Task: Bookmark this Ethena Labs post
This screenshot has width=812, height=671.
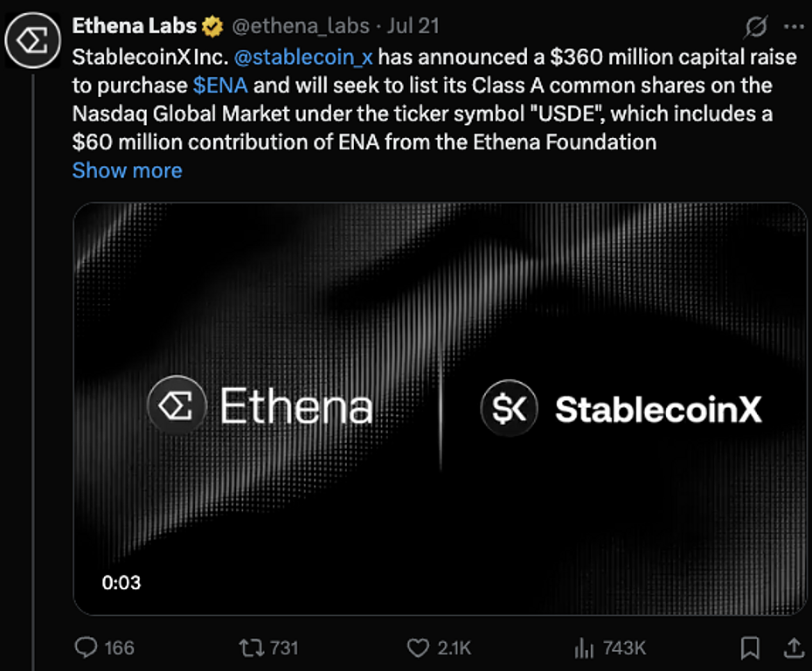Action: (750, 647)
